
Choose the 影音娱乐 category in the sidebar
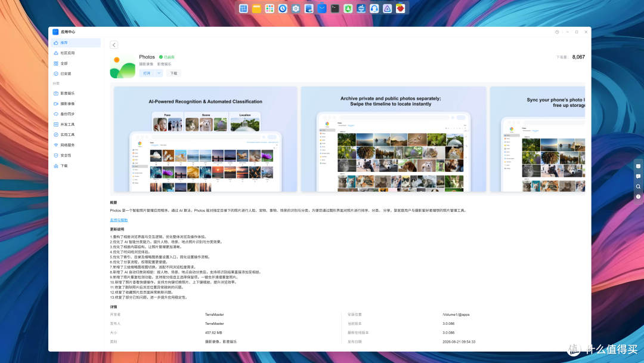76,93
